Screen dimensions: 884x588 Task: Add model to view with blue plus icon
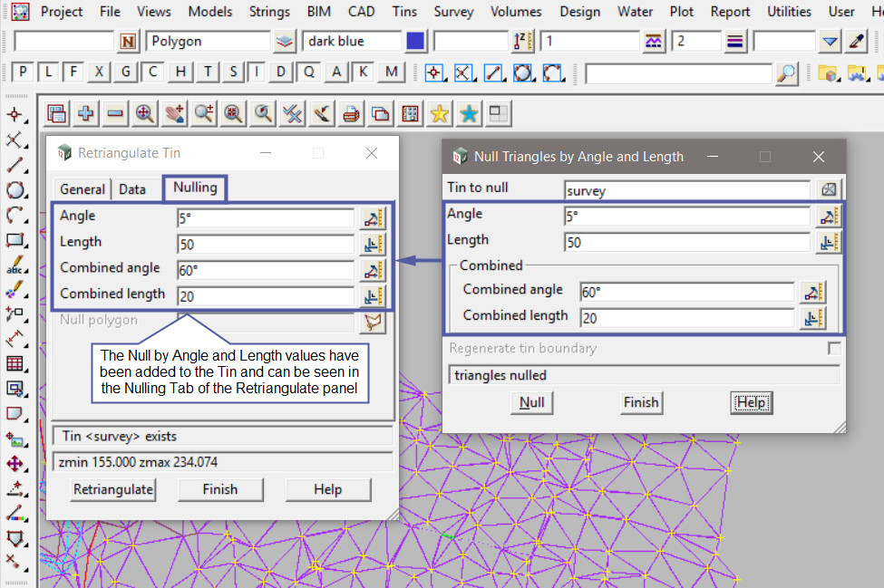tap(86, 114)
